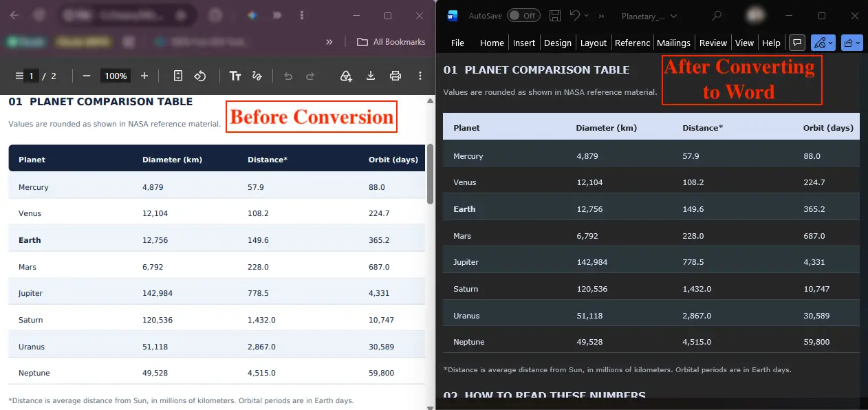Click the Orbit (days) header in the Word table
Image resolution: width=868 pixels, height=410 pixels.
[x=828, y=127]
